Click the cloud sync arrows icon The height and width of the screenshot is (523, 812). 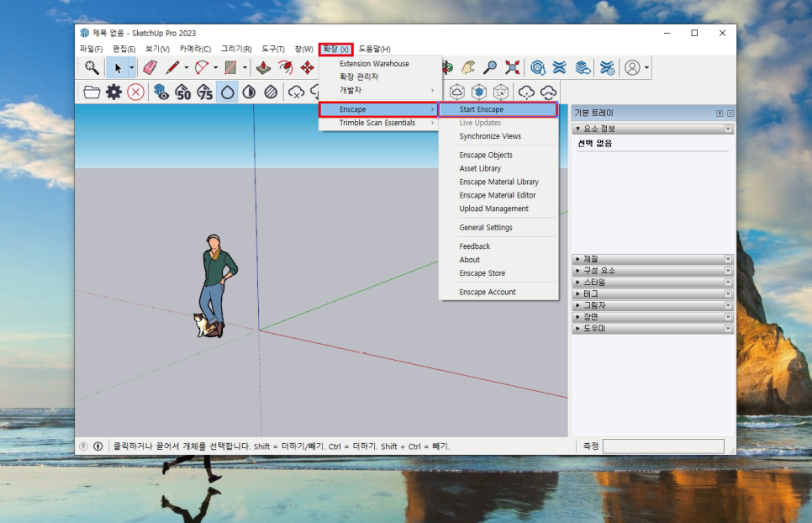(548, 92)
